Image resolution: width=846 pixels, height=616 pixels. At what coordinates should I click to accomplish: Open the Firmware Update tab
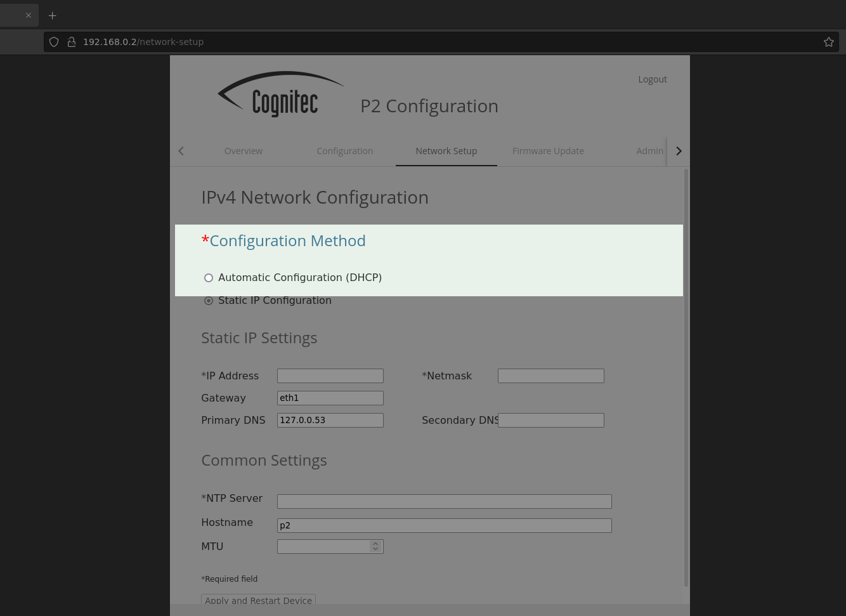548,151
